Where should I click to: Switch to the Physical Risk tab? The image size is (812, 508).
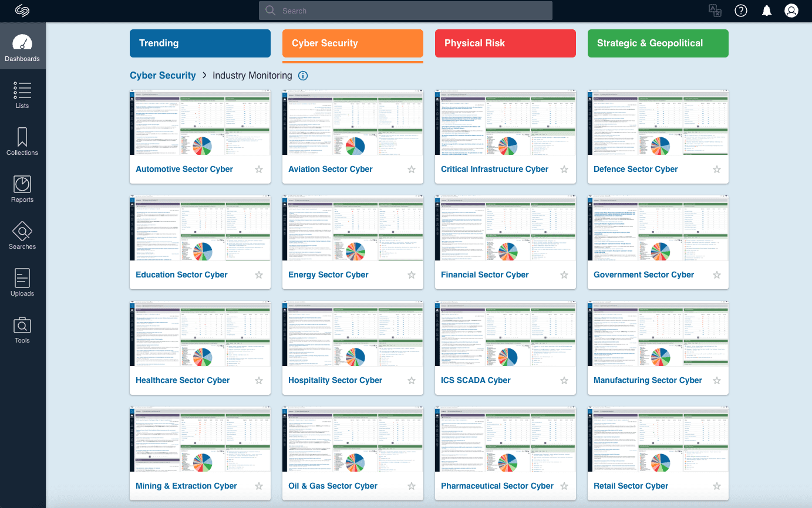click(x=506, y=43)
